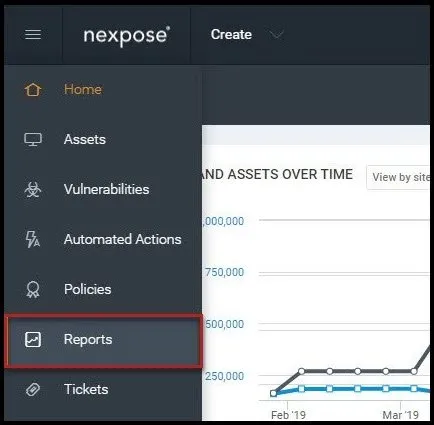This screenshot has width=434, height=425.
Task: Click the 500,000 axis value
Action: [x=224, y=324]
